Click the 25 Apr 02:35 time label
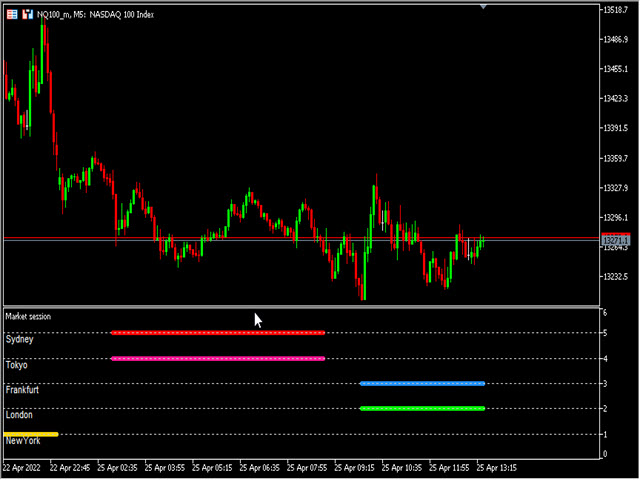Screen dimensions: 640x480 [117, 468]
